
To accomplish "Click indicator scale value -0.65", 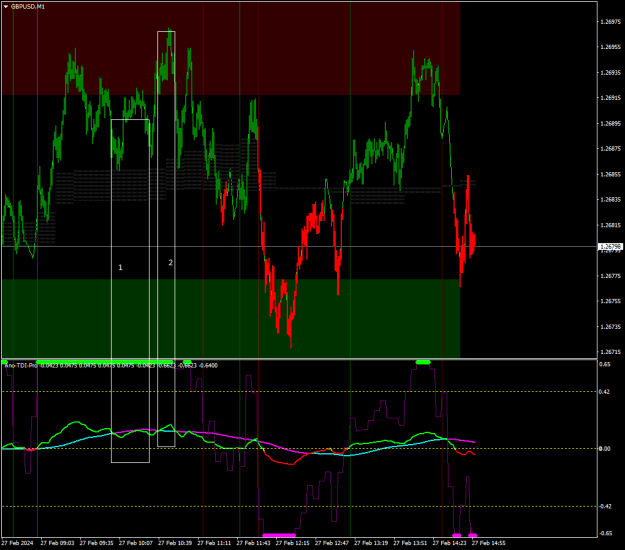I will click(605, 534).
